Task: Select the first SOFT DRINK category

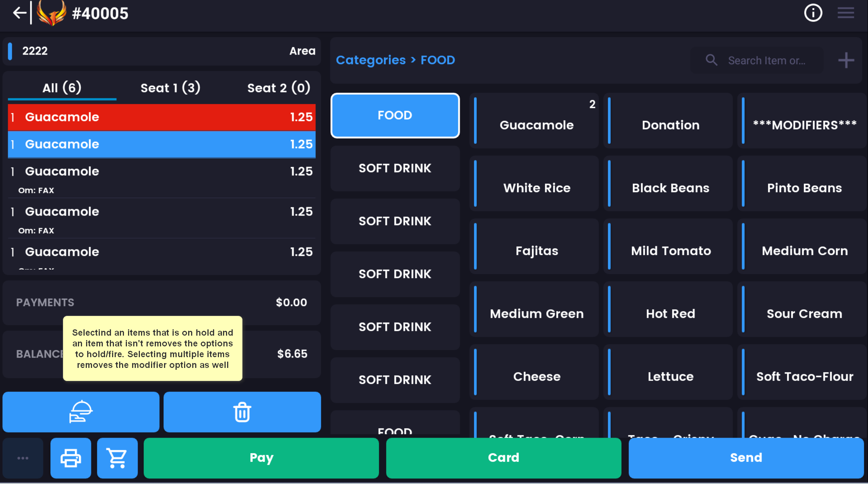Action: click(395, 168)
